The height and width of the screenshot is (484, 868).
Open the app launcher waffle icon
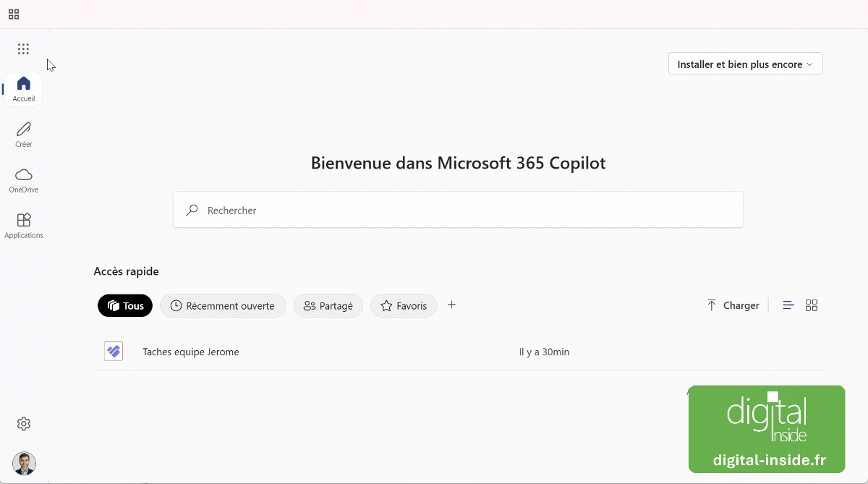point(23,48)
